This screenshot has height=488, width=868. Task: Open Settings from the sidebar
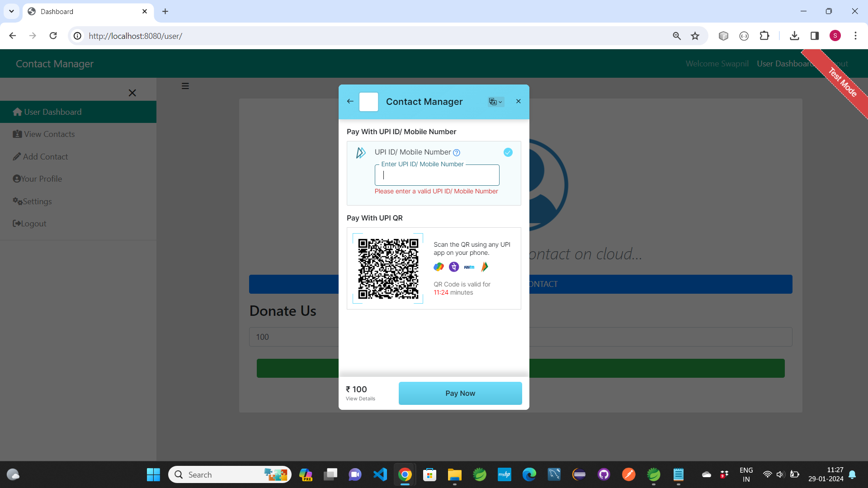click(37, 202)
